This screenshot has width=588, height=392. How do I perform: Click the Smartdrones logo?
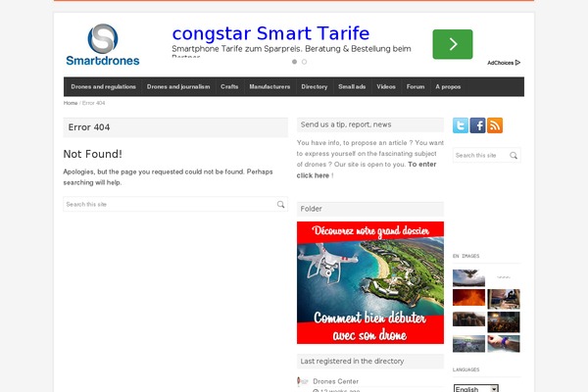(x=102, y=45)
